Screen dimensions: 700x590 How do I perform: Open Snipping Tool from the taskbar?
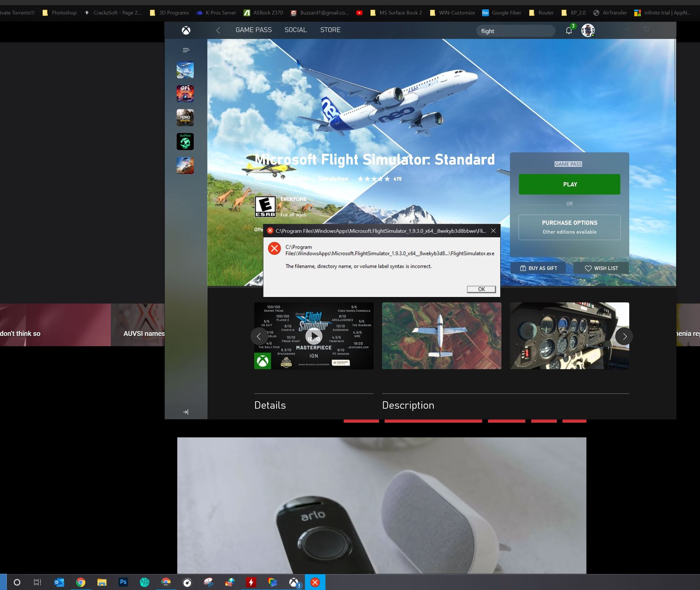pos(209,582)
